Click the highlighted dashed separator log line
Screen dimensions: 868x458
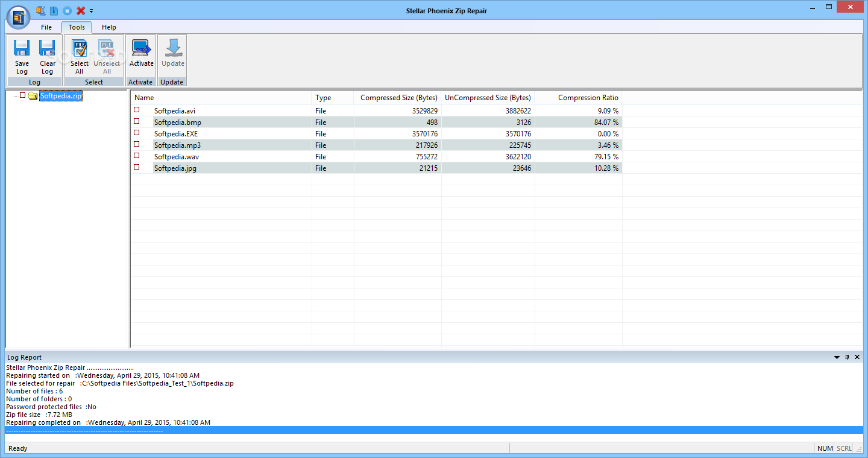[x=434, y=430]
